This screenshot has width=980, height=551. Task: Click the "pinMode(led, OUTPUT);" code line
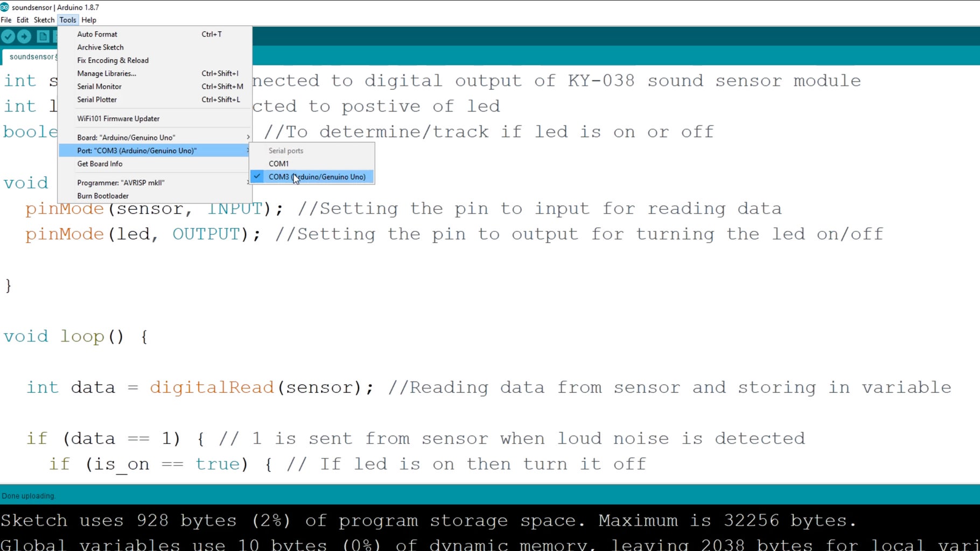pyautogui.click(x=143, y=234)
